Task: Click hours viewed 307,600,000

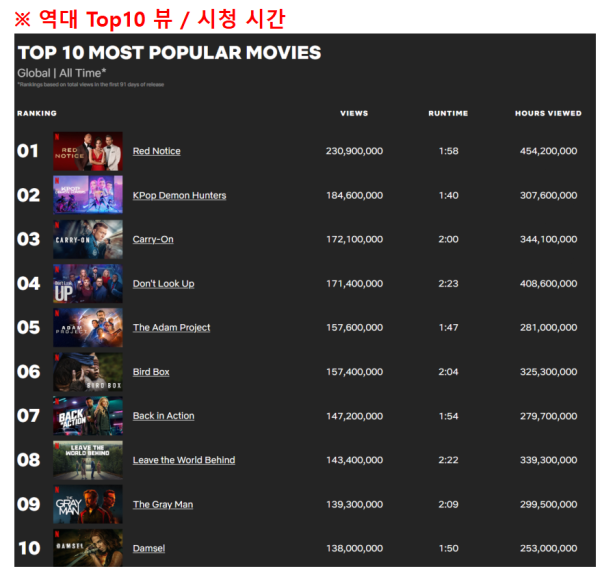Action: click(x=548, y=196)
